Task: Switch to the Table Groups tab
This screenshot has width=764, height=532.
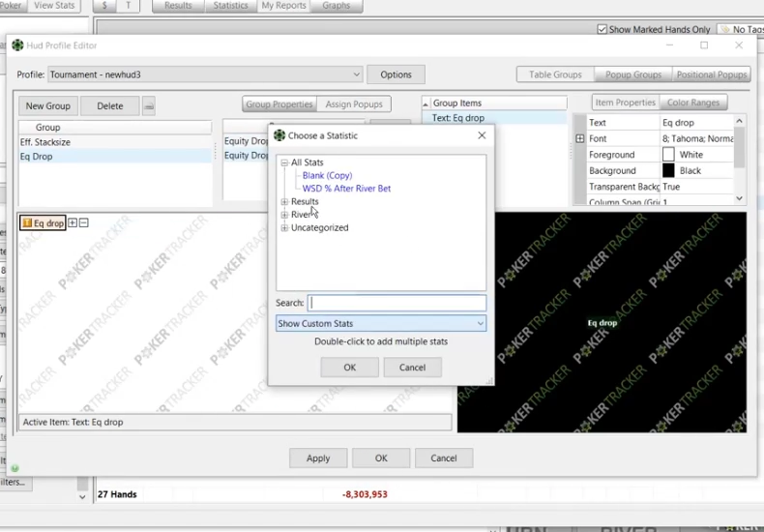Action: click(555, 74)
